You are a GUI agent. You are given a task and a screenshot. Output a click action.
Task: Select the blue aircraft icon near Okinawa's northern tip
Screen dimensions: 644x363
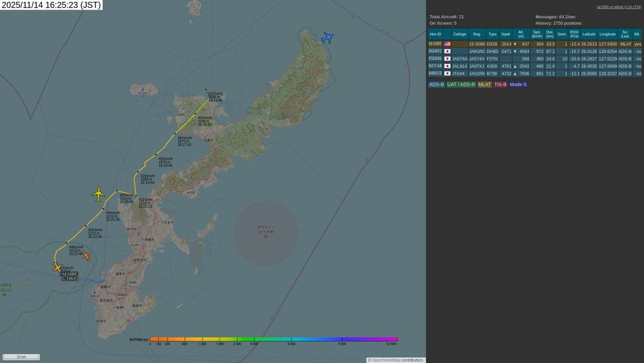327,37
